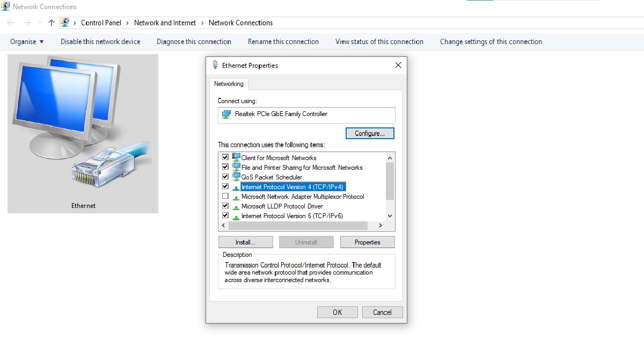Viewport: 644px width, 338px height.
Task: Enable Microsoft Network Adapter Multiplexor Protocol checkbox
Action: coord(225,196)
